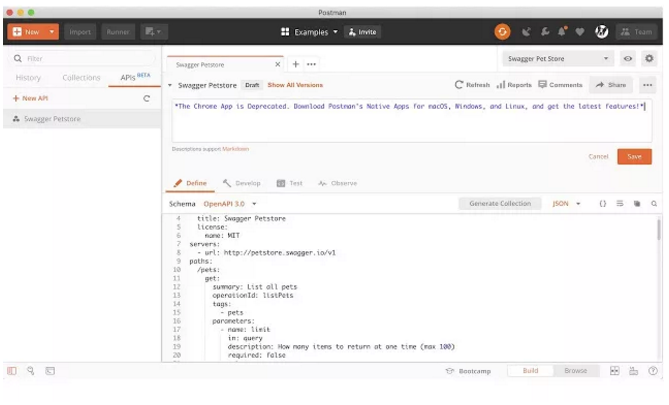Click Generate Collection button
This screenshot has height=405, width=669.
tap(500, 204)
